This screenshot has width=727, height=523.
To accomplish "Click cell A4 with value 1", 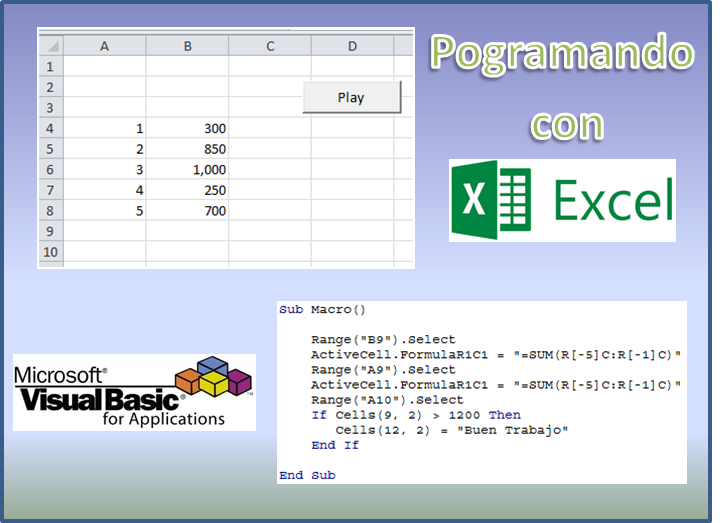I will click(105, 128).
